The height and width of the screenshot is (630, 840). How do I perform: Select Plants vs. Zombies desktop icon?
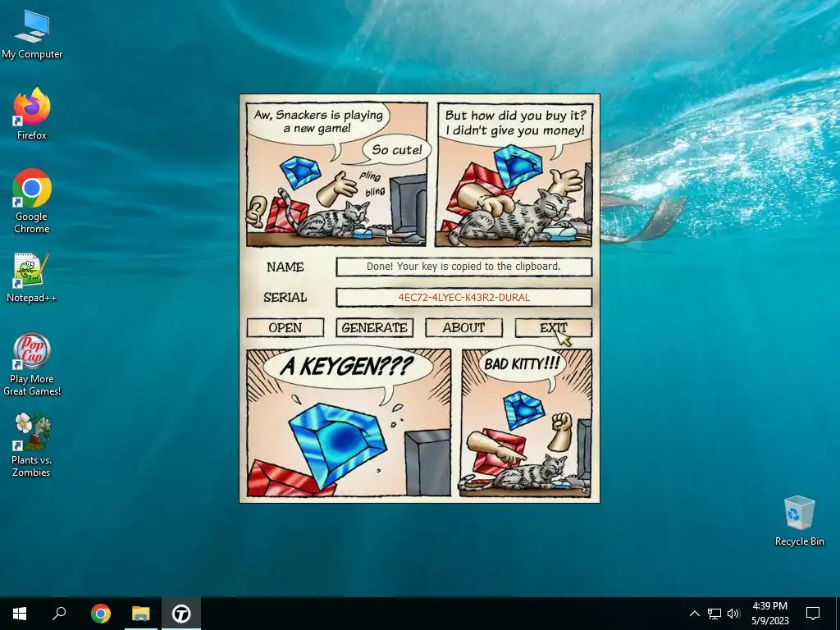click(x=32, y=445)
